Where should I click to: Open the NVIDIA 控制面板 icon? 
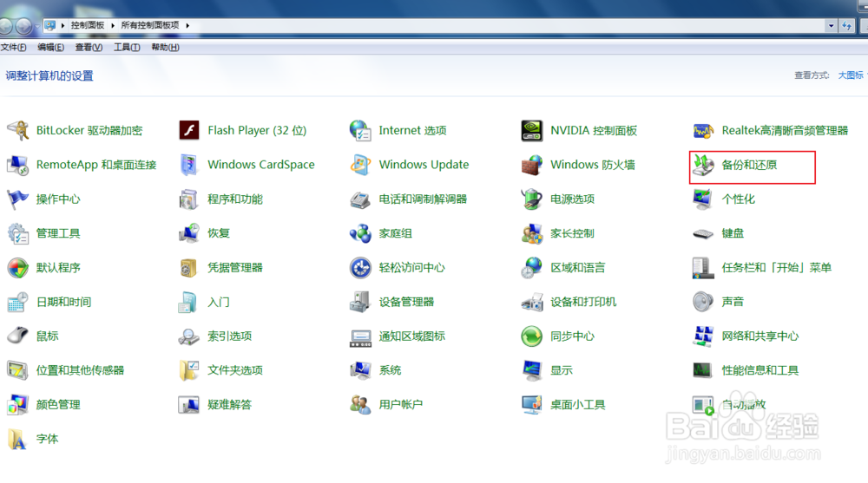coord(532,131)
